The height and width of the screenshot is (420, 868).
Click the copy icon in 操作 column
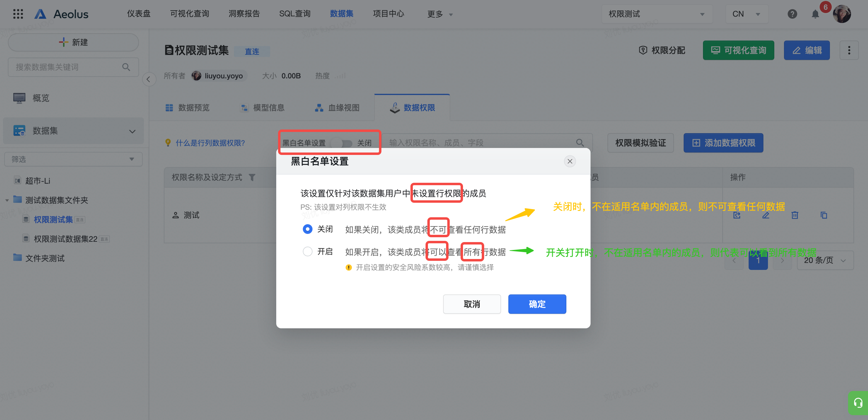pos(824,215)
